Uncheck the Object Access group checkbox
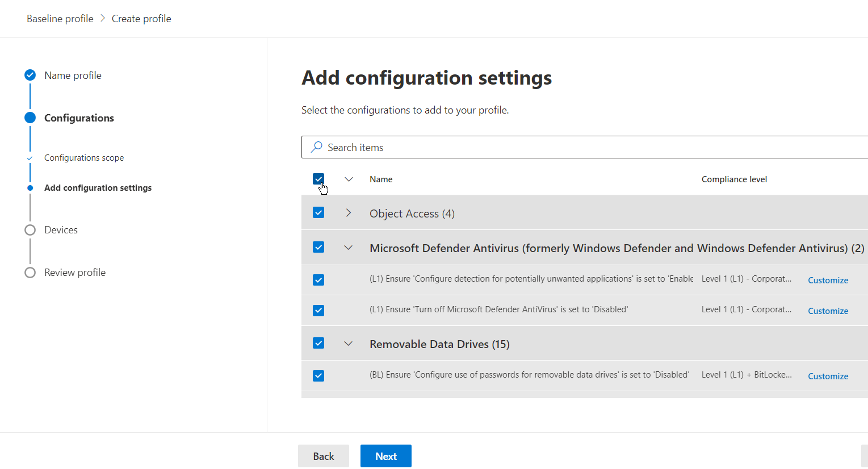868x469 pixels. pos(318,212)
